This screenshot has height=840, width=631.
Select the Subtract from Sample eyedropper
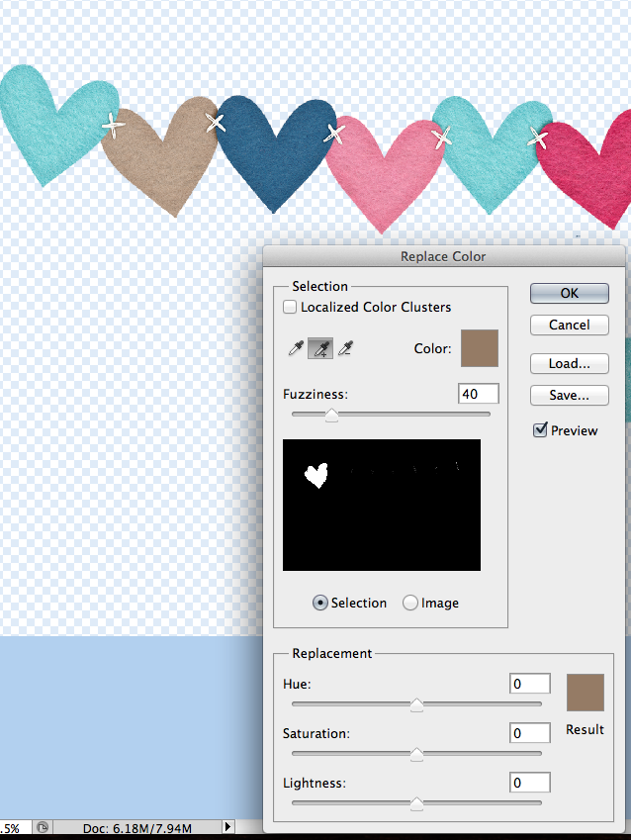346,348
